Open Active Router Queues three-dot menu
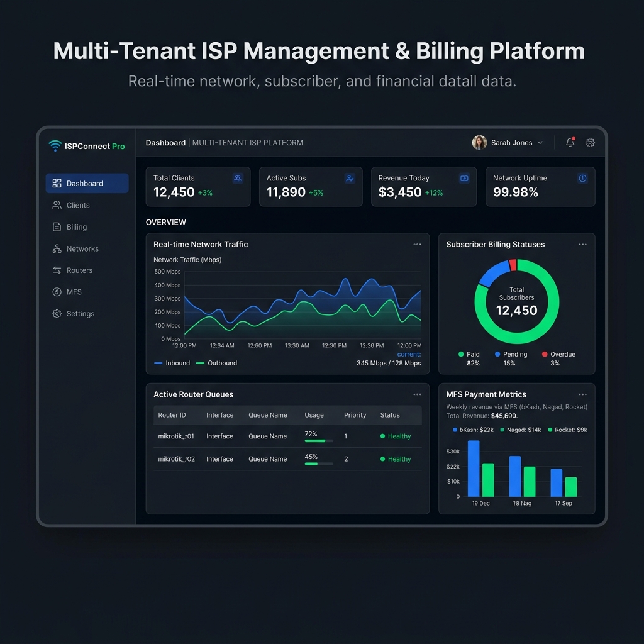The height and width of the screenshot is (644, 644). [418, 394]
